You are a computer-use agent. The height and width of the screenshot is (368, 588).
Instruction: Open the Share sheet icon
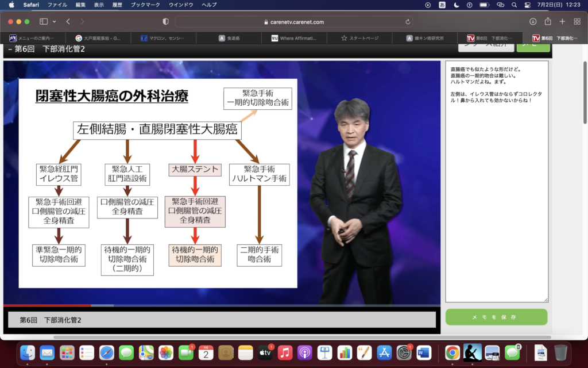(x=548, y=21)
